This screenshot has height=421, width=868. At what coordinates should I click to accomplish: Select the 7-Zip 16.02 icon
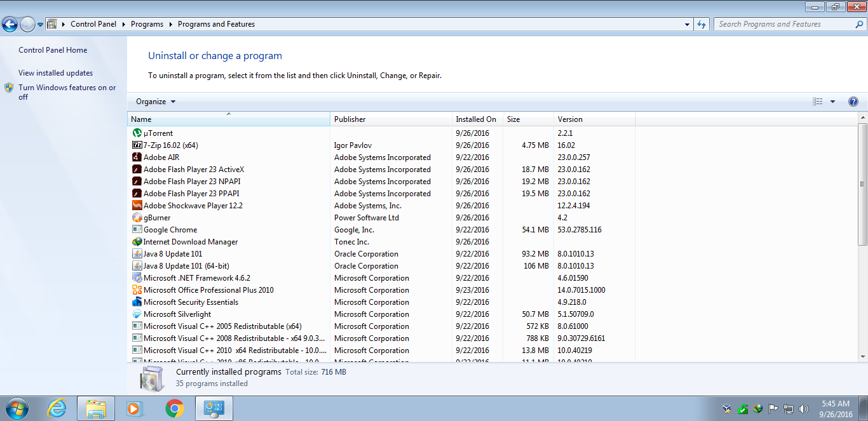coord(137,145)
